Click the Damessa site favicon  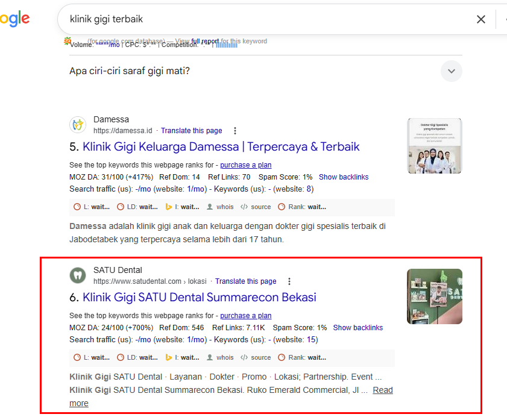pyautogui.click(x=78, y=125)
